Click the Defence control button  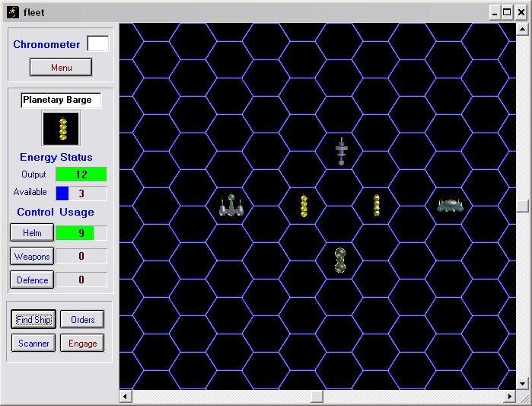pos(32,280)
